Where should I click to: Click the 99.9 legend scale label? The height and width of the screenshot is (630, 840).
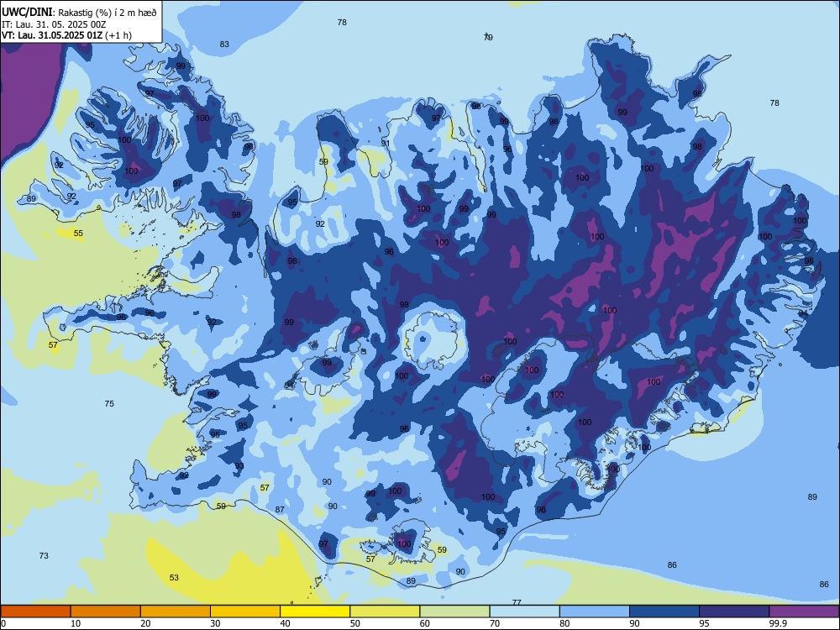click(x=777, y=623)
